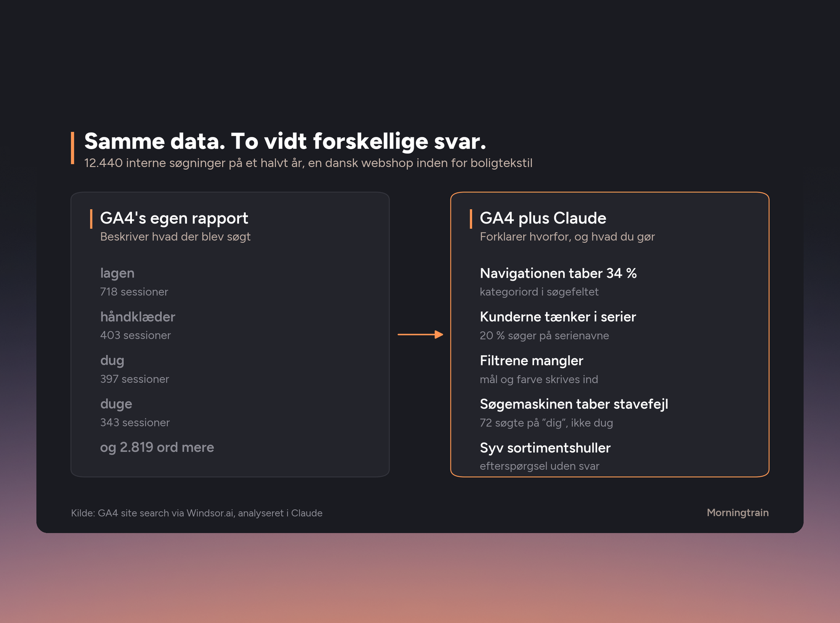Expand the og 2.819 ord mere line

point(157,447)
